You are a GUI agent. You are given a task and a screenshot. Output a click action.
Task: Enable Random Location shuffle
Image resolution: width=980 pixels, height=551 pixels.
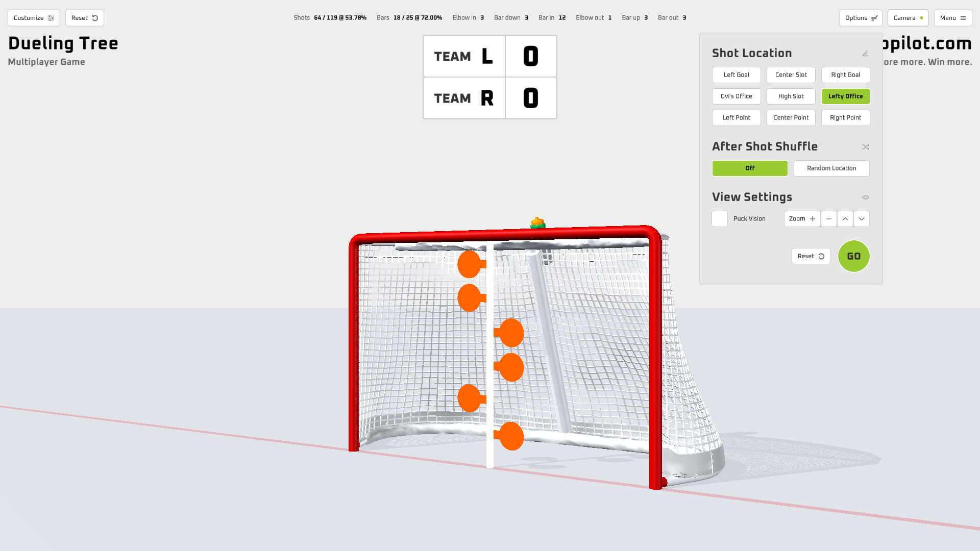point(831,168)
